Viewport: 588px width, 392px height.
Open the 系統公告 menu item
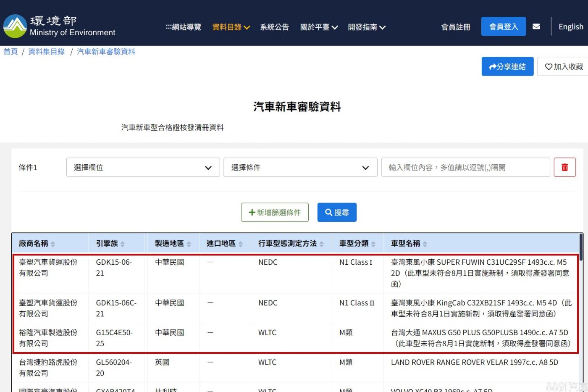point(274,27)
